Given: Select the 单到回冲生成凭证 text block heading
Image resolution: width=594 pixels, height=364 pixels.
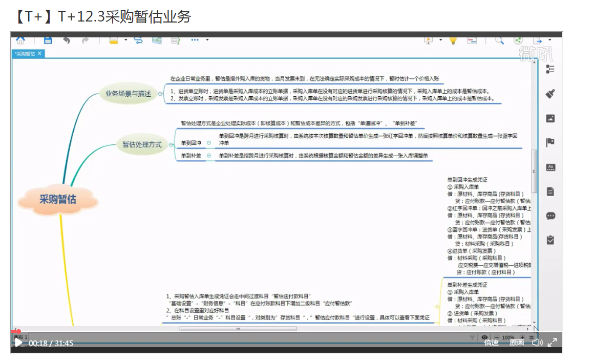Looking at the screenshot, I should point(467,180).
